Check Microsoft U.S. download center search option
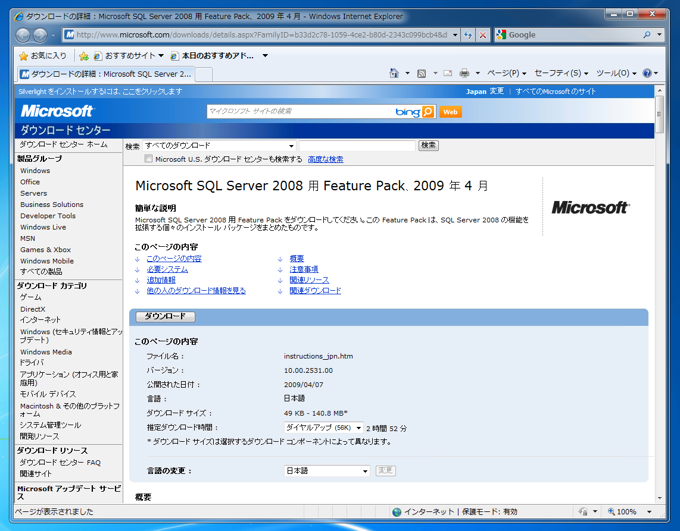This screenshot has width=680, height=531. tap(149, 159)
